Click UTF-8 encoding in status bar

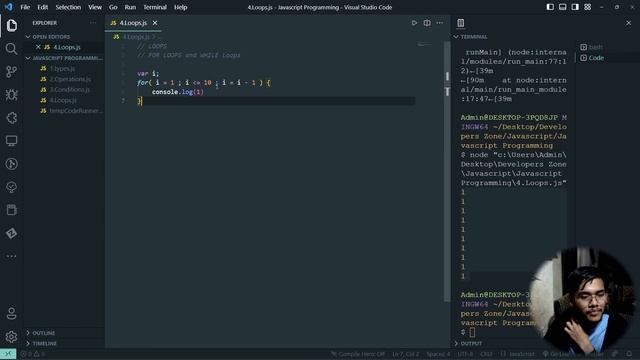[465, 354]
